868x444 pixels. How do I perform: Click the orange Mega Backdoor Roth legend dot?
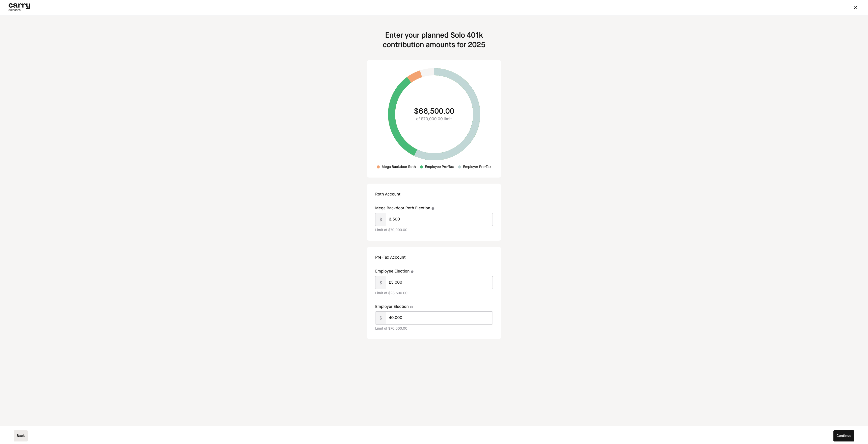pos(378,167)
